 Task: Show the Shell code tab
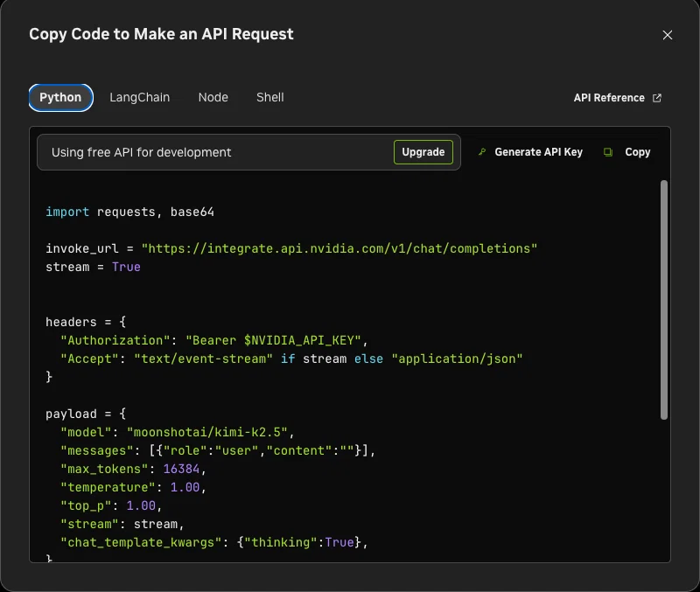[x=270, y=97]
